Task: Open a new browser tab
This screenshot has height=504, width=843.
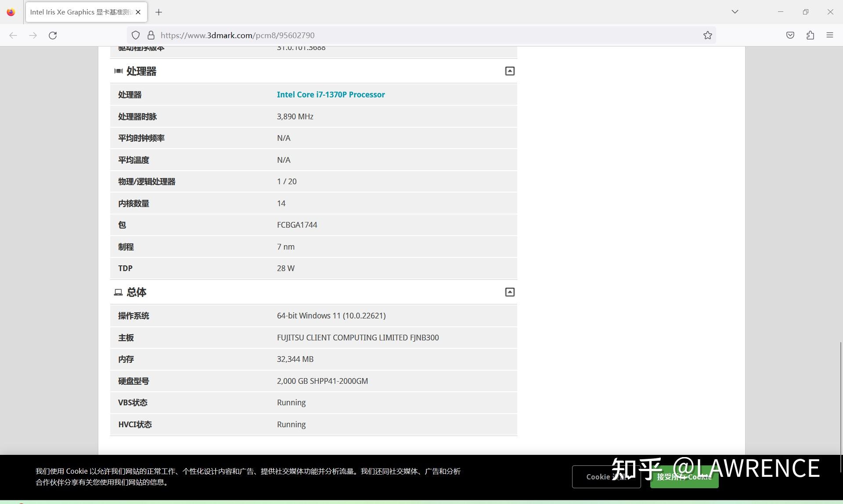Action: pos(159,12)
